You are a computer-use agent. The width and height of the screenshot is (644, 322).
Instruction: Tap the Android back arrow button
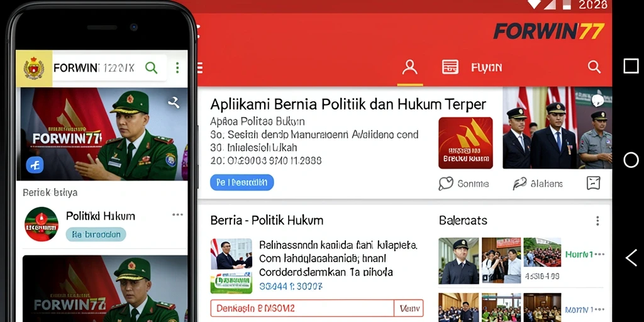631,257
